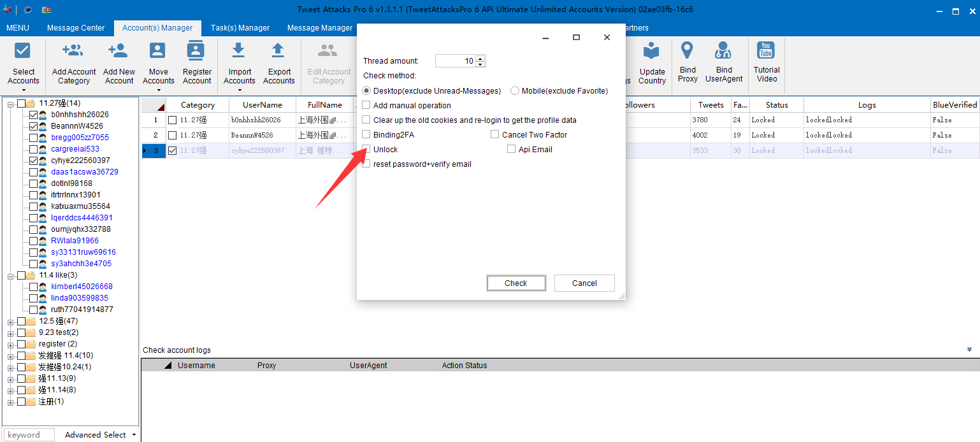Open the MENU tab
980x442 pixels.
18,28
